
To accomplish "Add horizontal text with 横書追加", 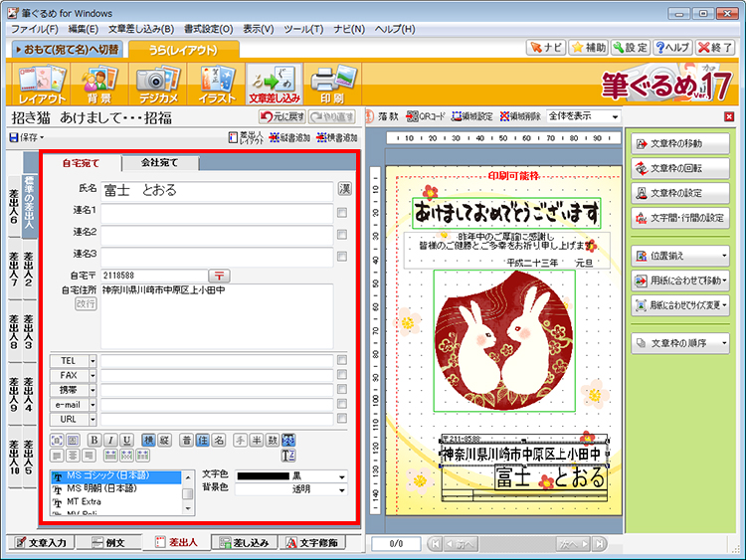I will (x=337, y=137).
